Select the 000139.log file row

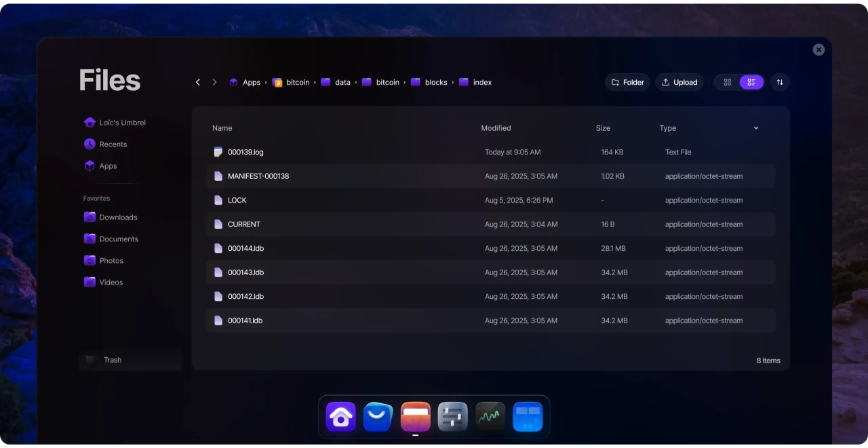click(x=245, y=152)
